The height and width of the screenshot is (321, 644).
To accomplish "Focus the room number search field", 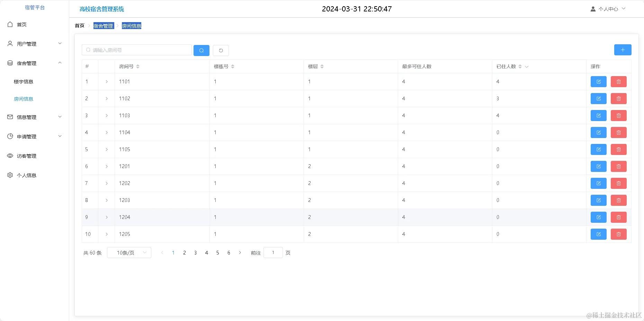I will pos(137,50).
